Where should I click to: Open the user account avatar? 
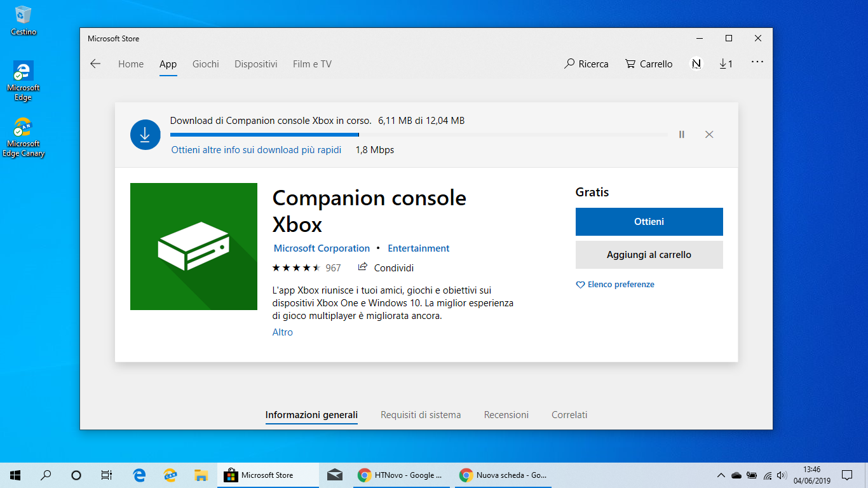[696, 64]
